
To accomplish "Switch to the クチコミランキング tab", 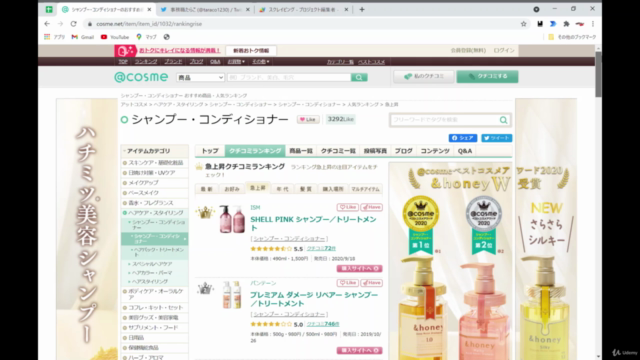I will (x=255, y=151).
